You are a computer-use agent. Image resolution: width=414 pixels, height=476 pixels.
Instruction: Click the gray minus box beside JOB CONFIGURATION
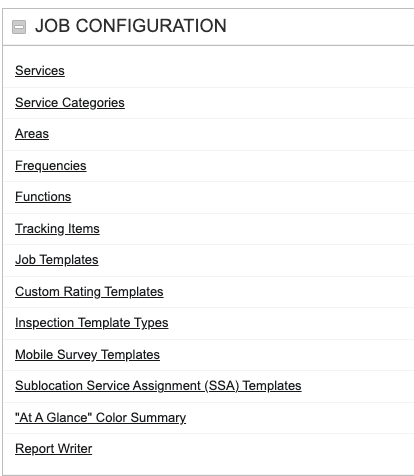(19, 27)
